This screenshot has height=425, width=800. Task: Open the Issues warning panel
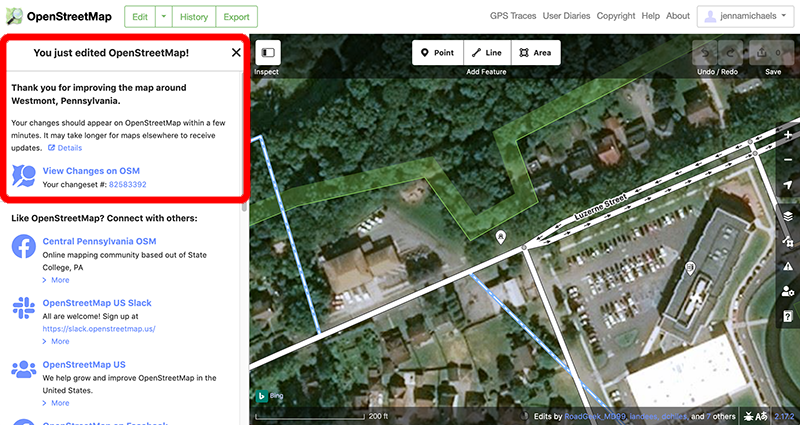(x=788, y=266)
